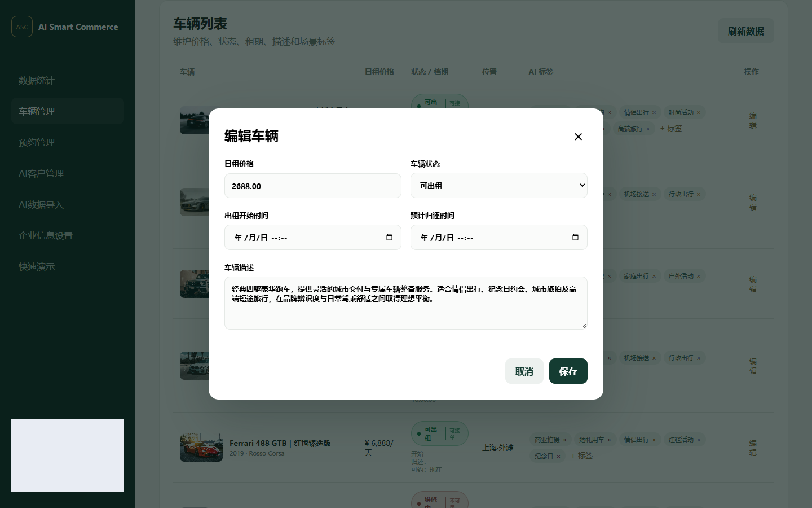Click the Ferrari 488 GTB | 红毯臻选版 name
The width and height of the screenshot is (812, 508).
click(280, 443)
